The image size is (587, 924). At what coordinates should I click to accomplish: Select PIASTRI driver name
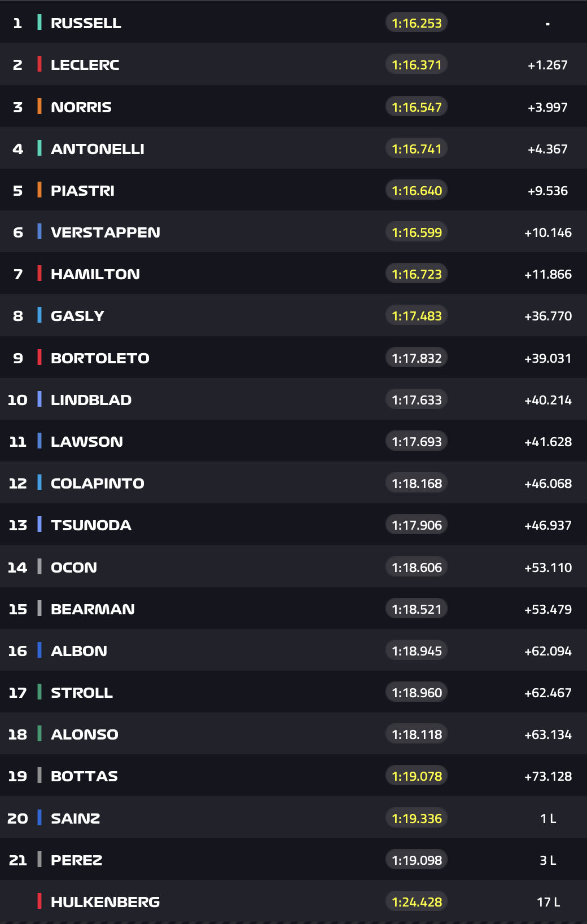82,191
